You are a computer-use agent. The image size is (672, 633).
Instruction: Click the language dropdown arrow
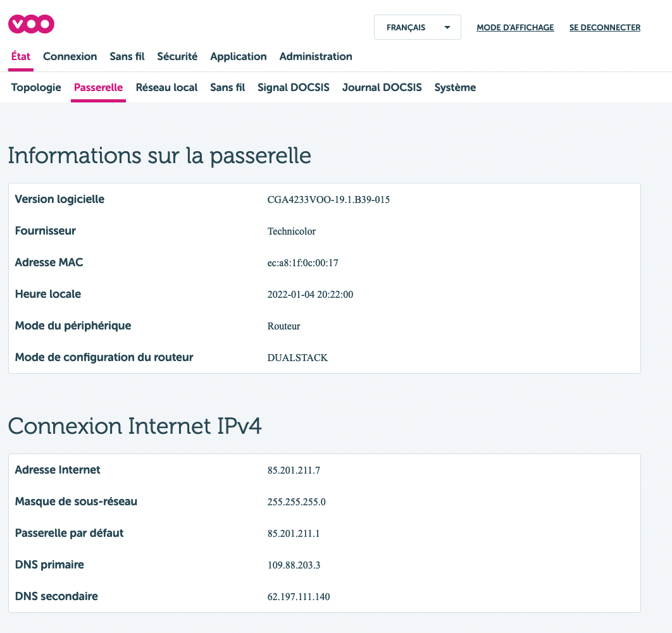pyautogui.click(x=447, y=28)
